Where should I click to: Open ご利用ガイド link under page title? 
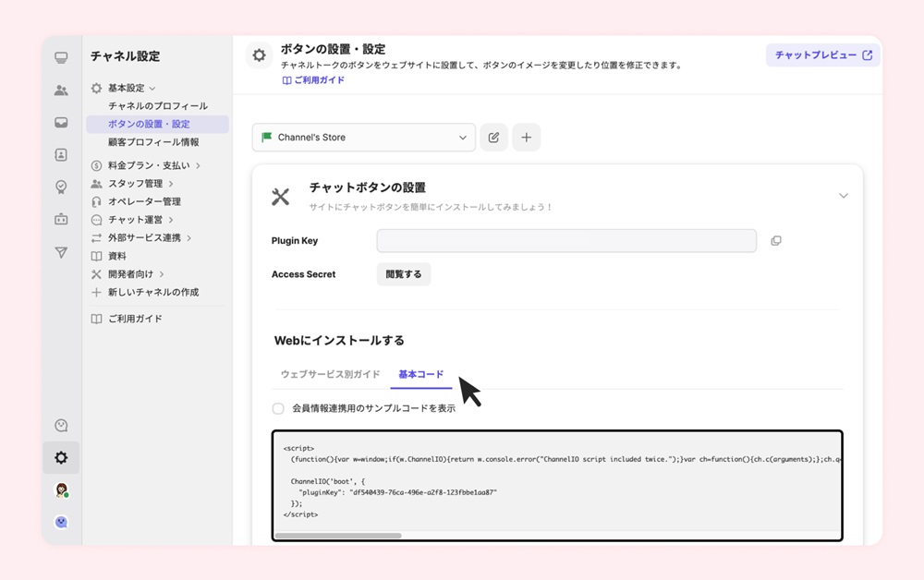point(313,80)
